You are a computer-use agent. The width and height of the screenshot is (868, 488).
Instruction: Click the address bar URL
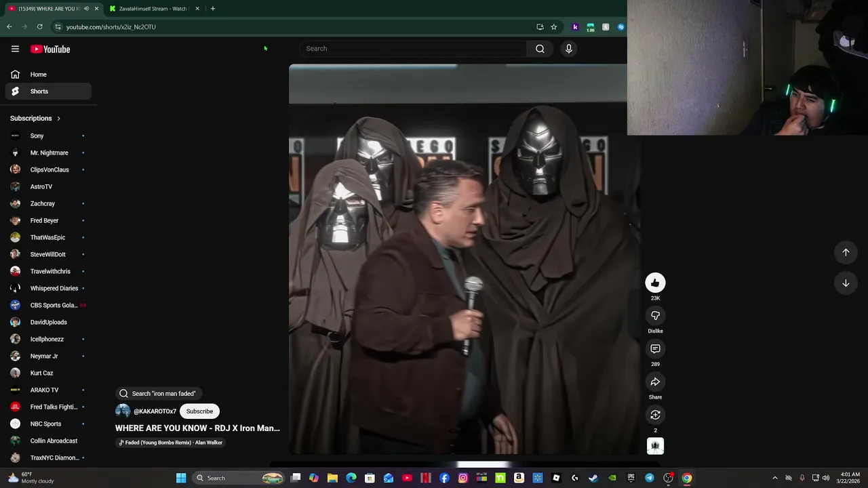pos(111,27)
